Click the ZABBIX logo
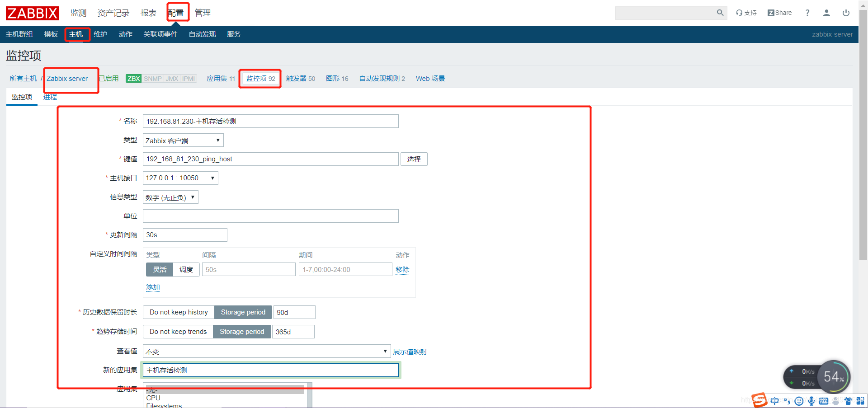 [33, 13]
